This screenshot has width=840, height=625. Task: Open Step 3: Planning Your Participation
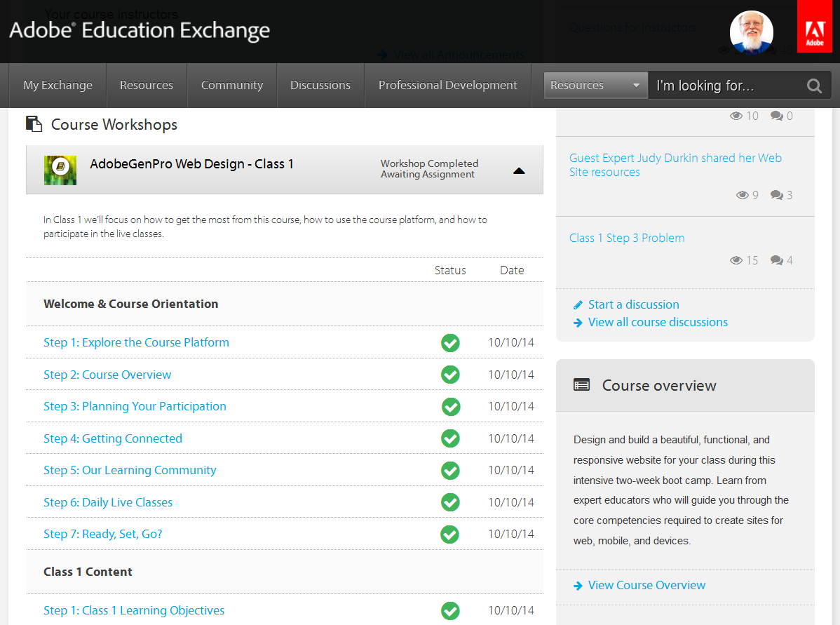click(135, 406)
